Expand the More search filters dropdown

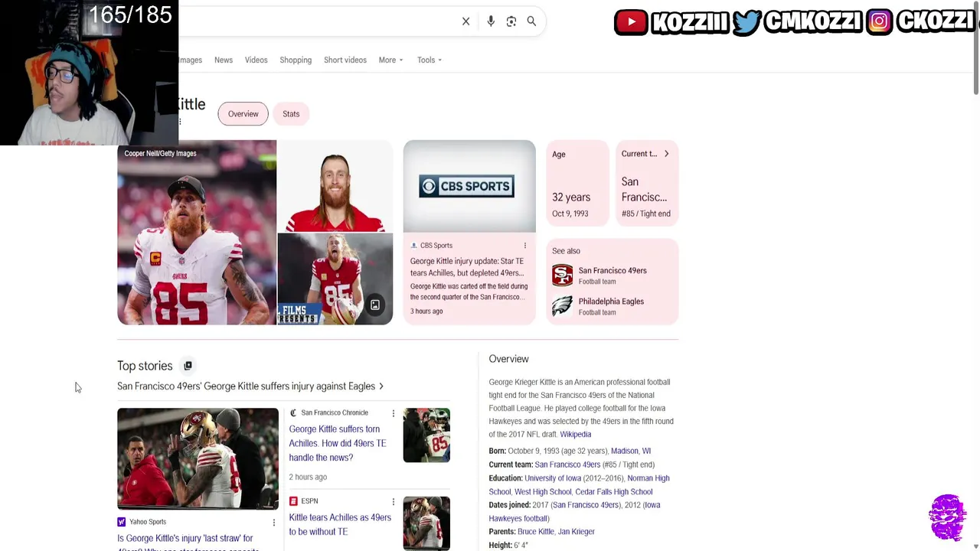(x=390, y=60)
